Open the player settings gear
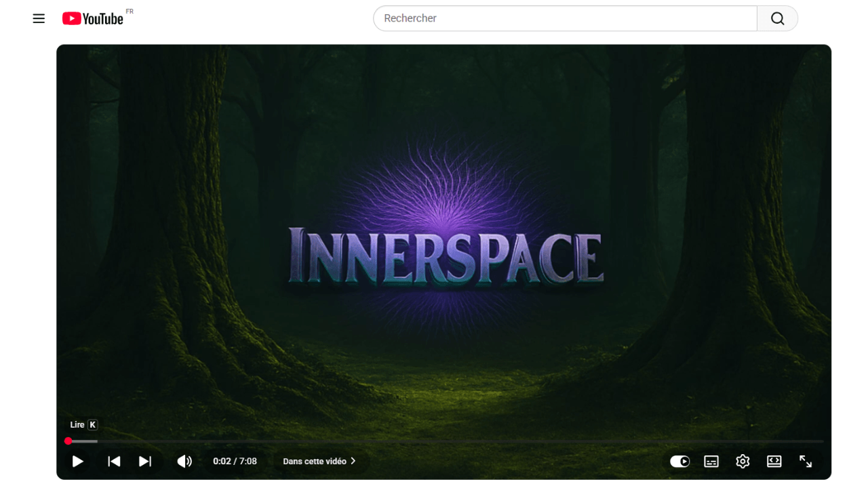 pyautogui.click(x=743, y=462)
